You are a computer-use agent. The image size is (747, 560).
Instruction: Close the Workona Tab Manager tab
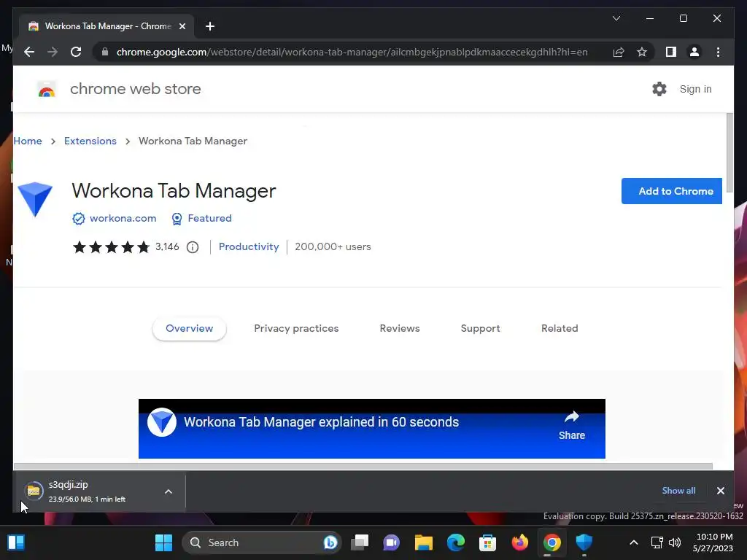point(182,26)
